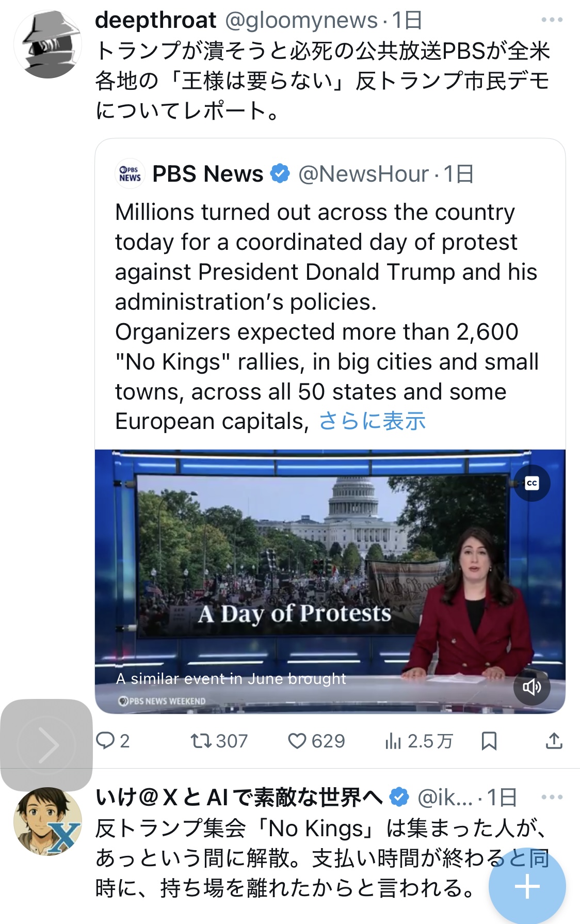This screenshot has width=580, height=924.
Task: Tap the gray floating arrow button
Action: [46, 745]
